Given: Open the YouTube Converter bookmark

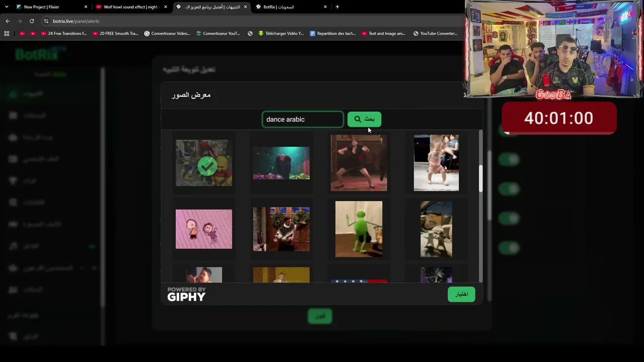Looking at the screenshot, I should coord(436,34).
